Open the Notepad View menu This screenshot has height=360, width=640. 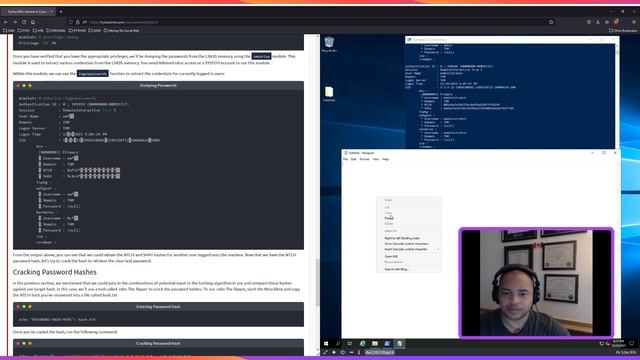click(376, 159)
